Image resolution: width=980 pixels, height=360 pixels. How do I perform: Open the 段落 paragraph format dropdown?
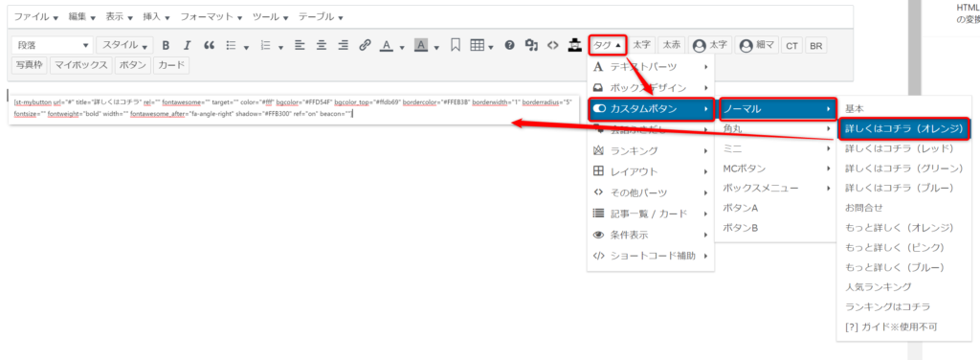53,45
